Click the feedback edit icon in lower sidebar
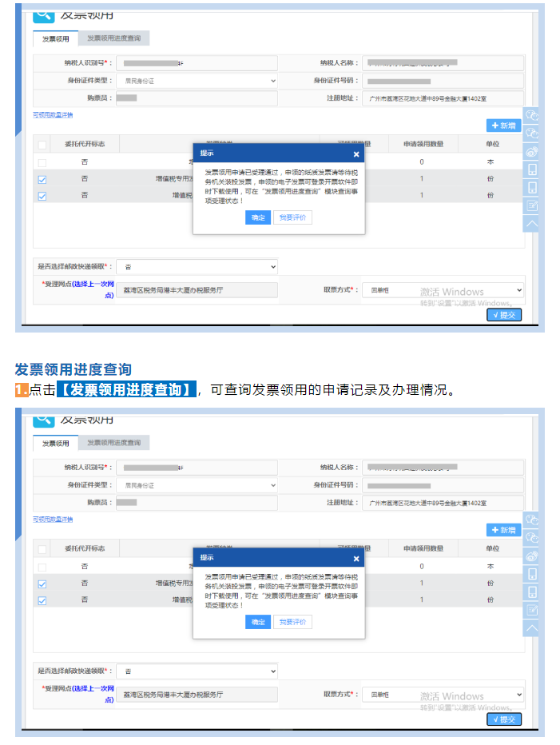 click(533, 611)
